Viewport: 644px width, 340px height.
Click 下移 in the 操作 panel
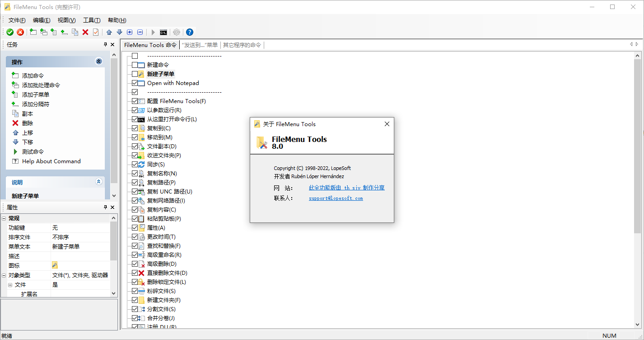28,142
